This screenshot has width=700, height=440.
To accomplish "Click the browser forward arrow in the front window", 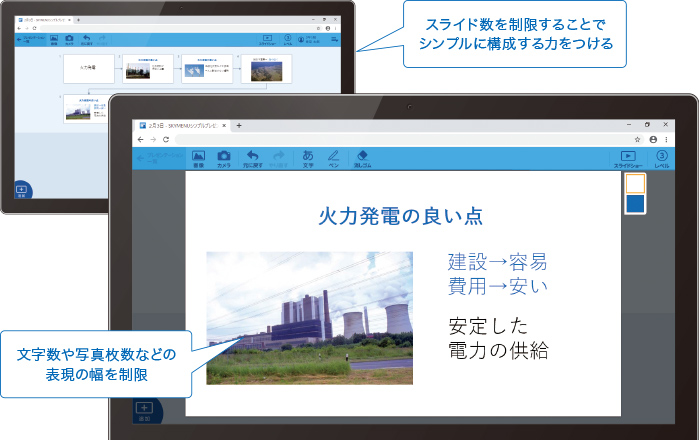I will click(153, 140).
